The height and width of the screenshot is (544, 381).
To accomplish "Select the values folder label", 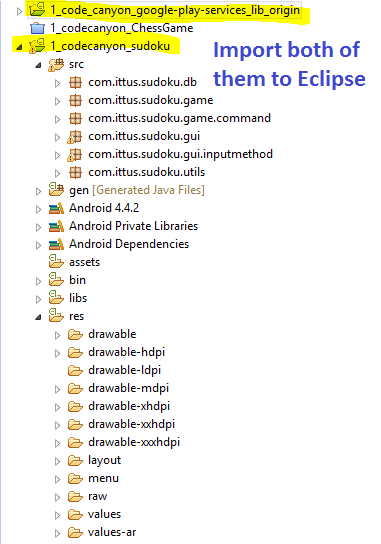I will pyautogui.click(x=104, y=514).
